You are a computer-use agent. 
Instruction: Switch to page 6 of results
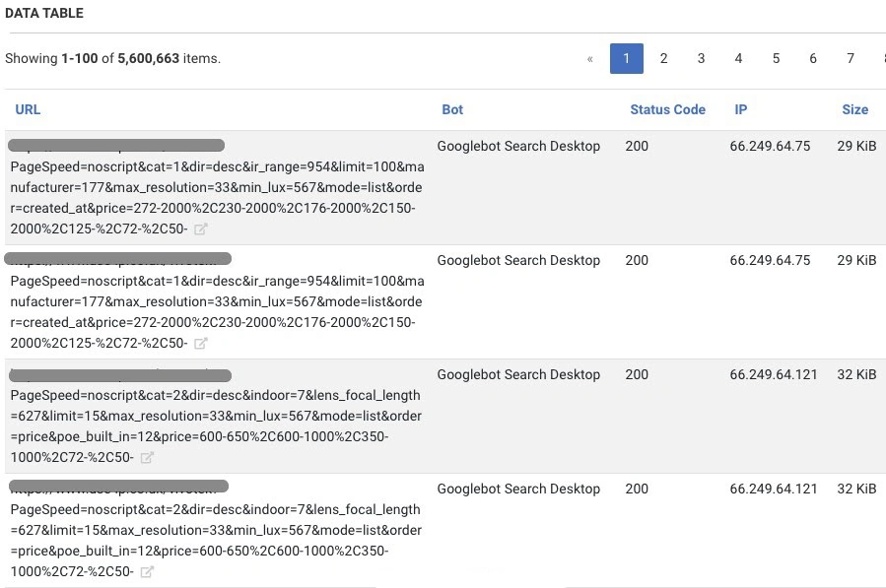pos(813,59)
